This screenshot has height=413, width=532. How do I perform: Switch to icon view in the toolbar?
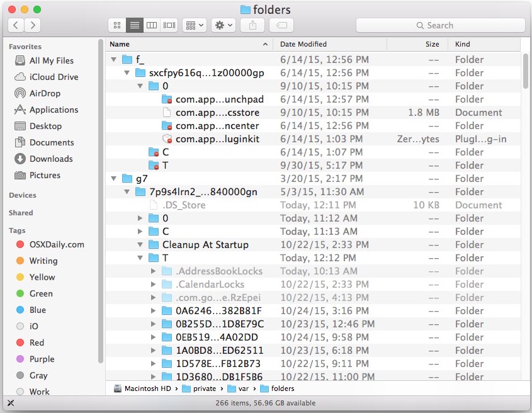click(x=116, y=25)
